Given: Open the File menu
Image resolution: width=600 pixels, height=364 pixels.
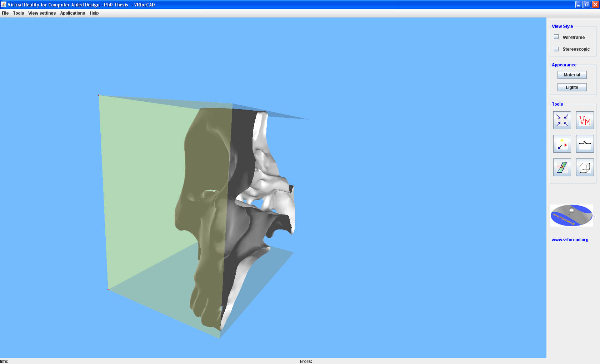Looking at the screenshot, I should (x=5, y=13).
